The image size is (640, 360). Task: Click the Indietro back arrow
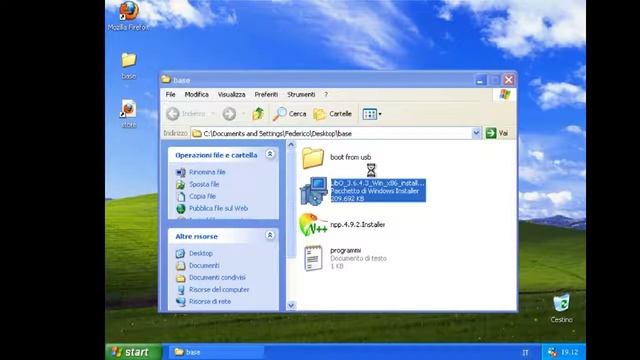173,114
